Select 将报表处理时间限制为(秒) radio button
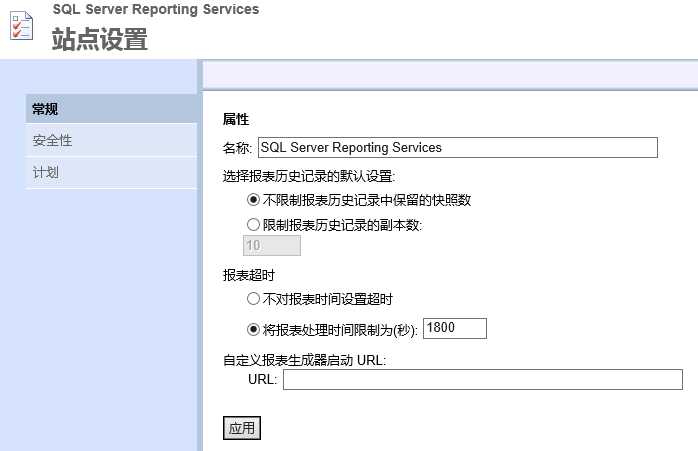Image resolution: width=698 pixels, height=451 pixels. click(253, 329)
